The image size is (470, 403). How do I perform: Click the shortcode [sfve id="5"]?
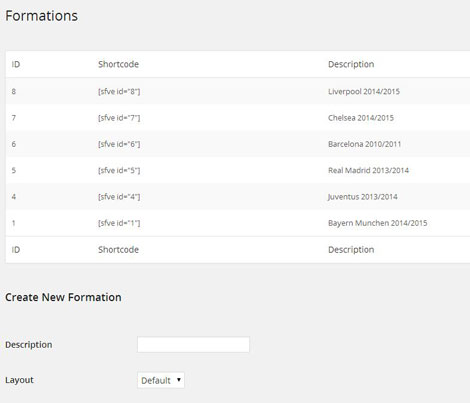(x=119, y=170)
